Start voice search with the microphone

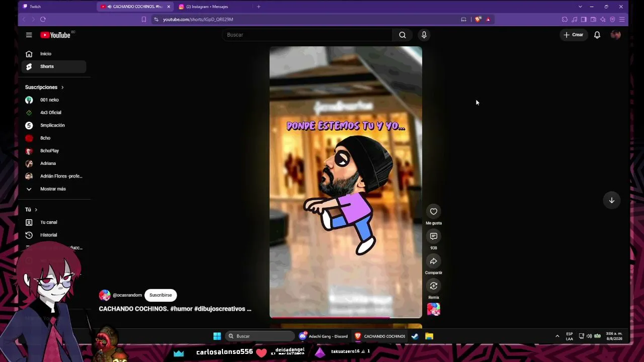424,35
